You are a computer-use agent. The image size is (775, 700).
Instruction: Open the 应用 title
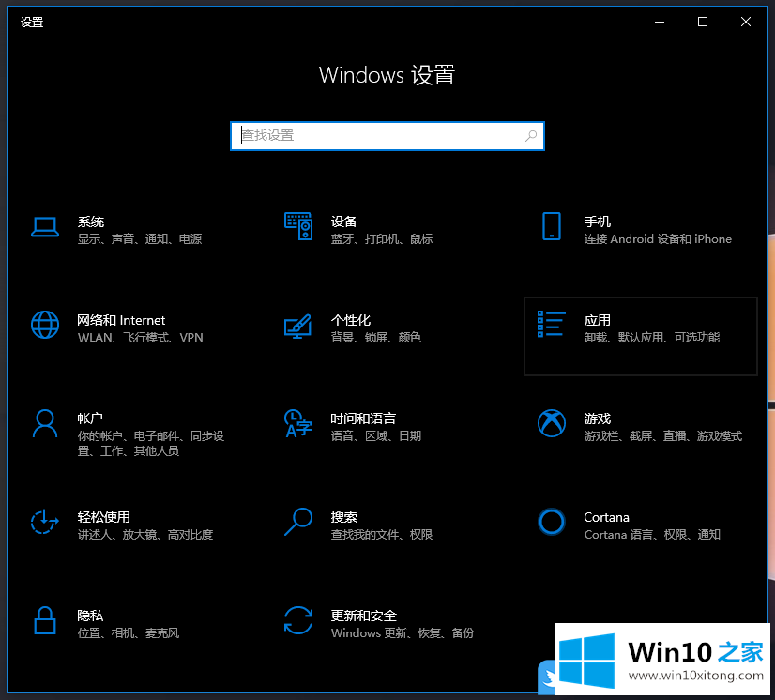click(x=597, y=320)
